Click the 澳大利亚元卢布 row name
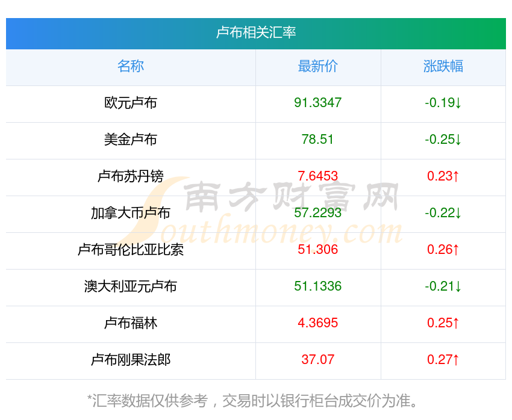The height and width of the screenshot is (420, 512). [131, 286]
